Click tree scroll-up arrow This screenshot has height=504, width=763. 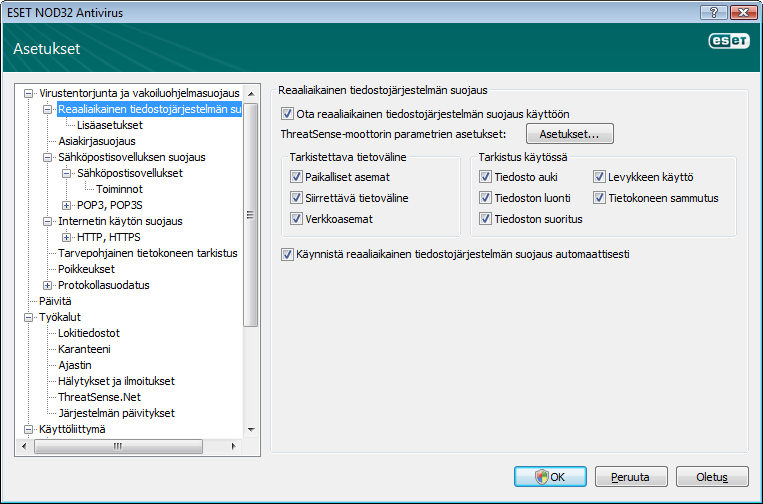pyautogui.click(x=251, y=93)
